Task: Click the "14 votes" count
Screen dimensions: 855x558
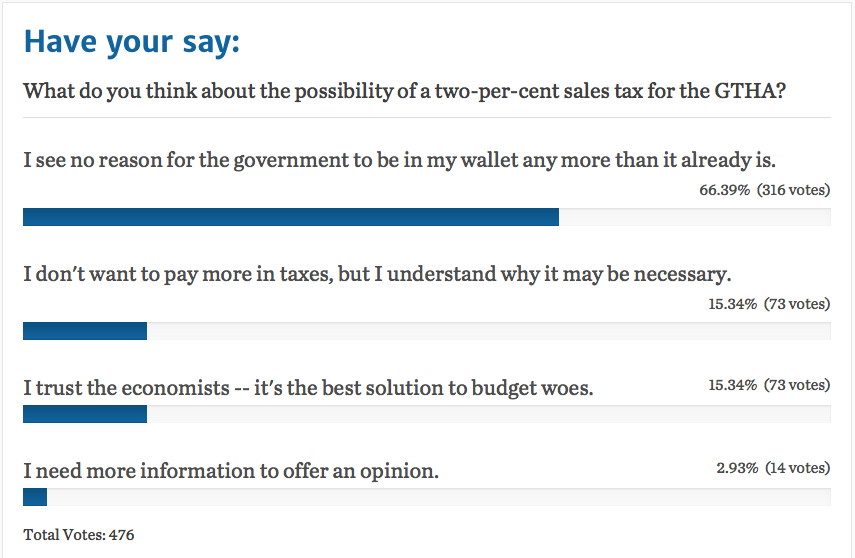Action: 797,467
